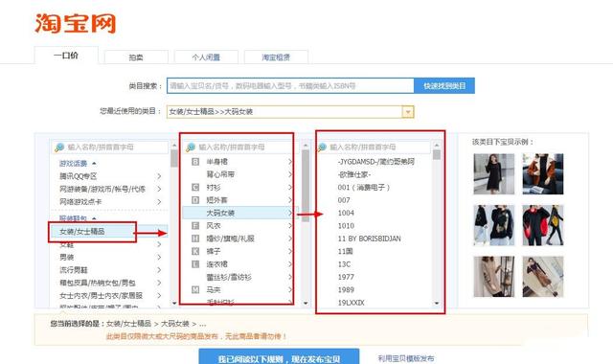613x364 pixels.
Task: Select brand 1010
Action: pos(346,226)
